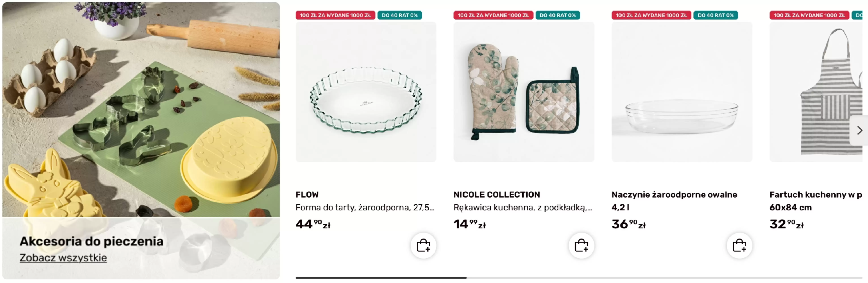This screenshot has height=283, width=868.
Task: Open the FLOW brand product title
Action: click(x=307, y=195)
